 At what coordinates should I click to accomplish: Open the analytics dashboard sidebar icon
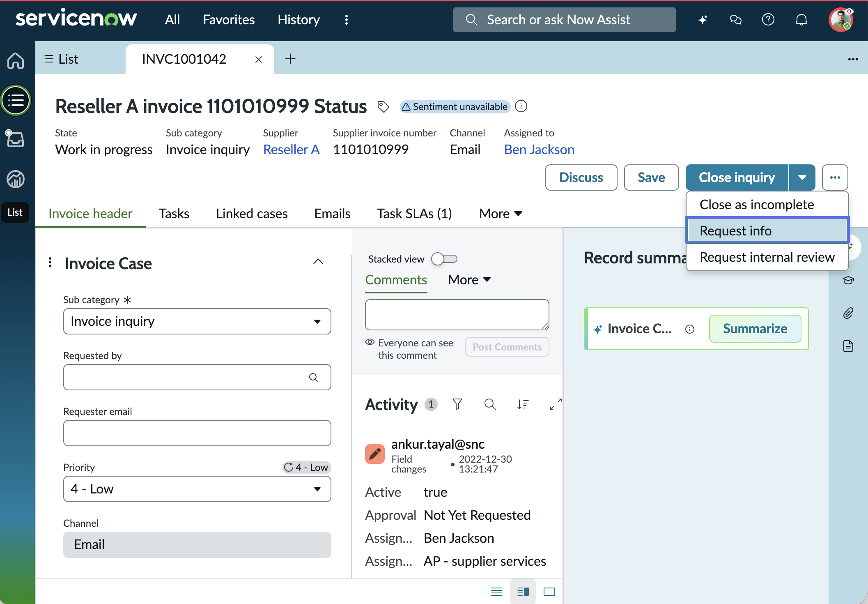coord(16,179)
